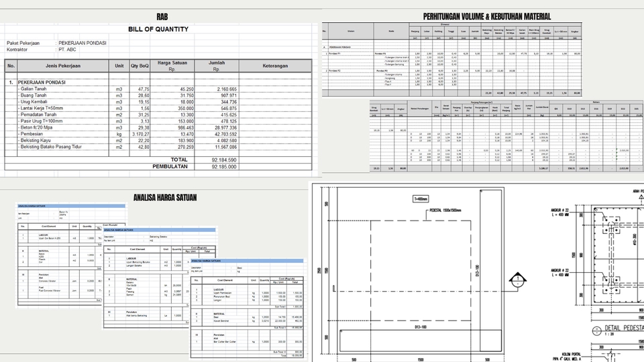Select PERHITUNGAN VOLUME & KEBUTUHAN MATERIAL heading
644x362 pixels.
[487, 17]
